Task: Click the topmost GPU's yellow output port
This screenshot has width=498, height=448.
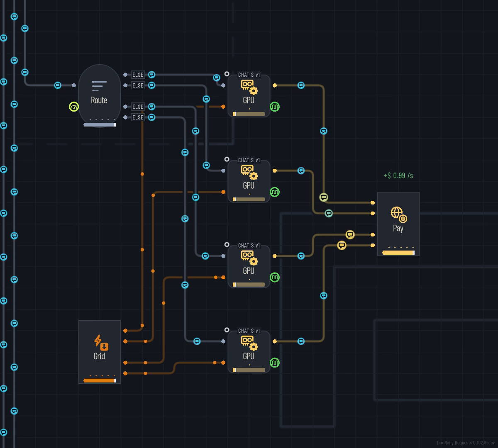Action: 275,85
